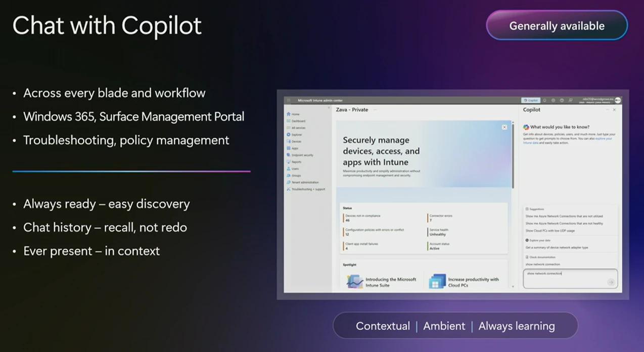
Task: Open the account avatar in the header
Action: [x=618, y=100]
